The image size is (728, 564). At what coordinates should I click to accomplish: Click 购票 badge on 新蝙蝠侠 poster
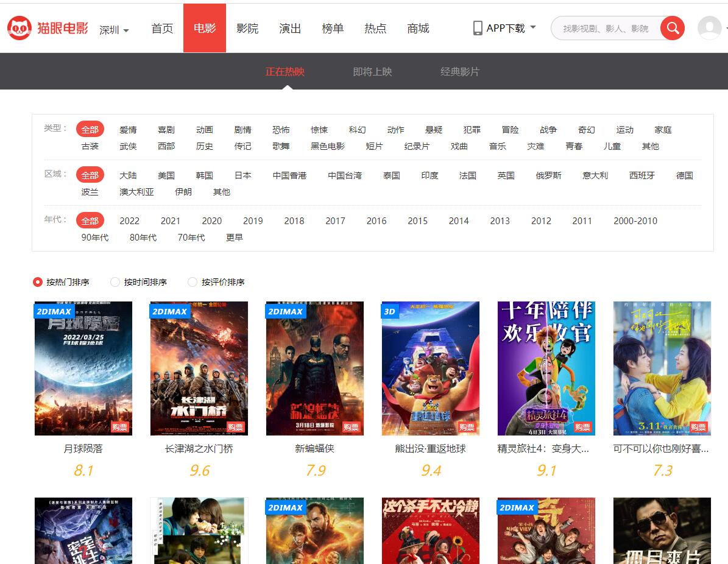click(x=351, y=427)
